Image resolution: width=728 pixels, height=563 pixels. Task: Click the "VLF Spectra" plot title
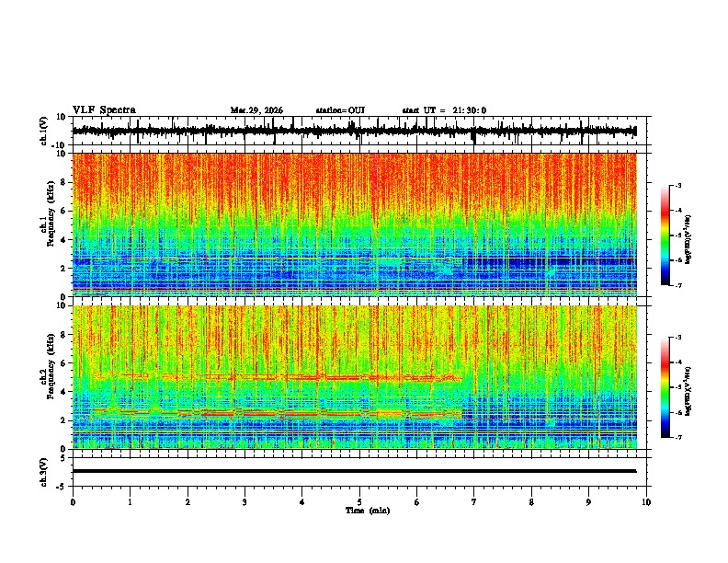(104, 110)
